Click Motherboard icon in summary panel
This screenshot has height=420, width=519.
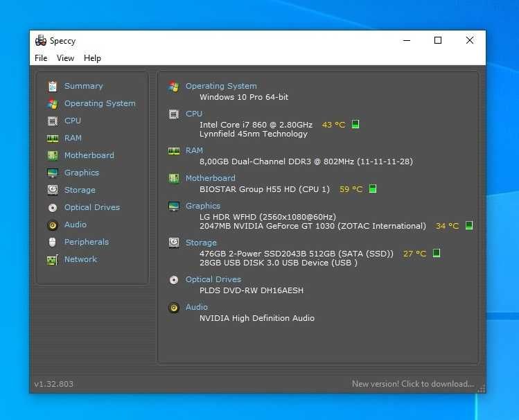click(174, 178)
